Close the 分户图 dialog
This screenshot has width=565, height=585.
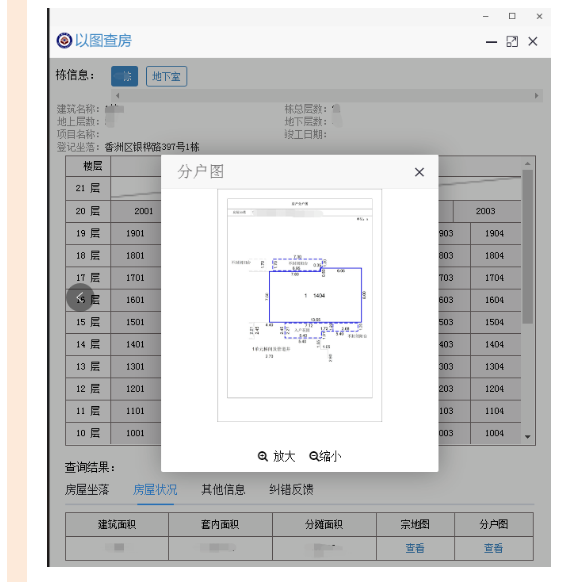419,172
